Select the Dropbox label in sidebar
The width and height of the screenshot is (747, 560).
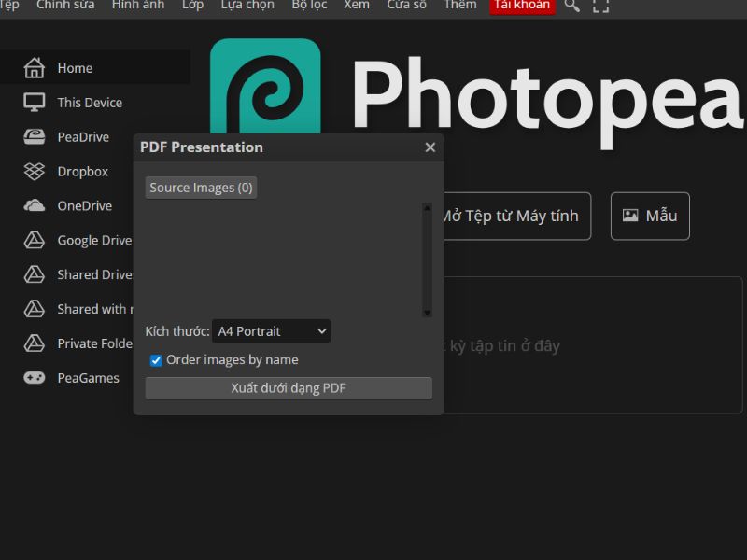(x=83, y=172)
